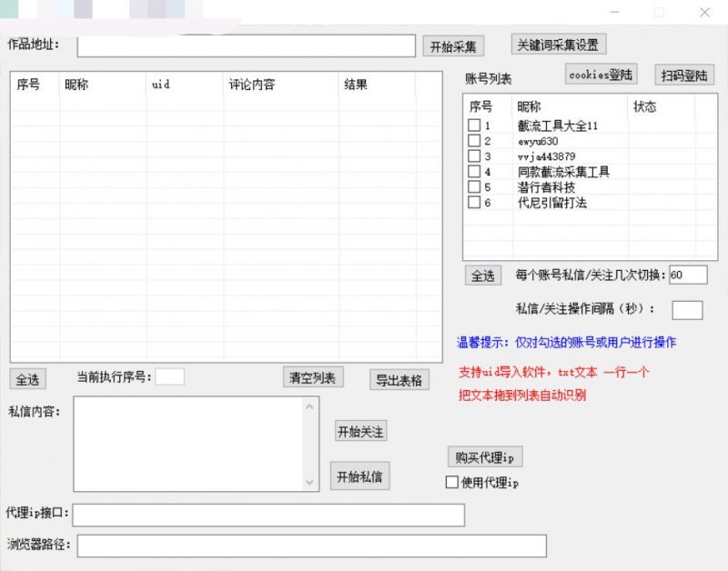Choose 扫码登陆 login button
This screenshot has height=571, width=728.
684,75
